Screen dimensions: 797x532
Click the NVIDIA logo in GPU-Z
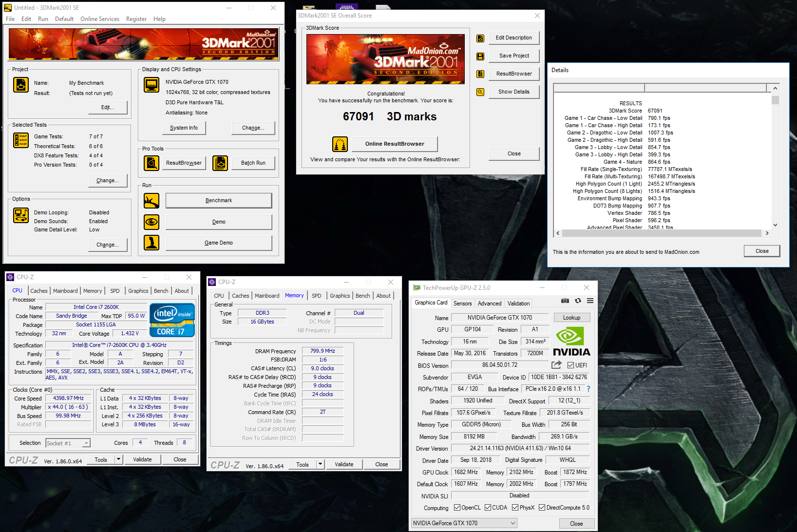[x=571, y=342]
